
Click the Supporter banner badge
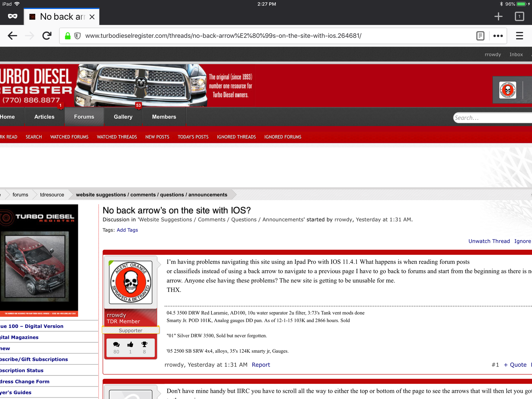[x=131, y=330]
